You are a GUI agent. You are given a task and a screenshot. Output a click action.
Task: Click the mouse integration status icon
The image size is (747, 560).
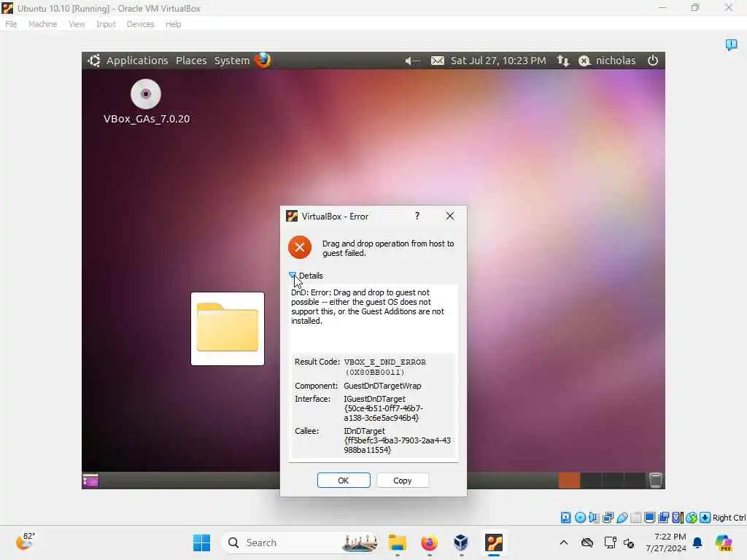pyautogui.click(x=692, y=518)
